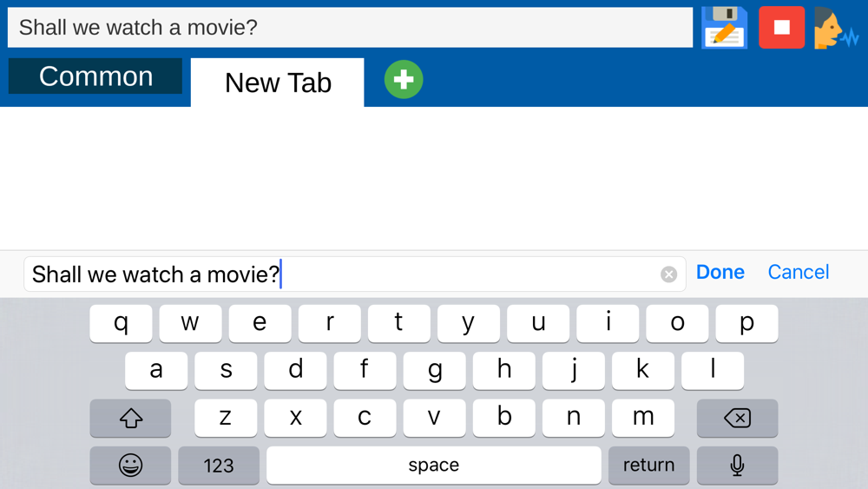Clear the text using the x icon
The image size is (868, 489).
(x=668, y=274)
